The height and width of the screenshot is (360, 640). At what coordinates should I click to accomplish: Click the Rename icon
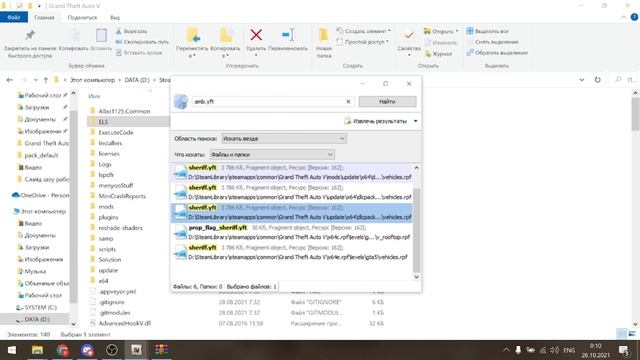[x=288, y=35]
